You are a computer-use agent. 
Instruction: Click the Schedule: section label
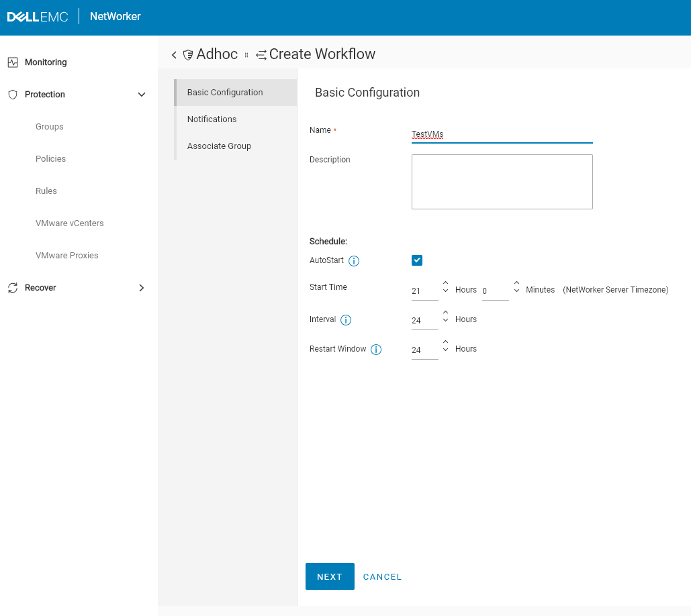328,242
